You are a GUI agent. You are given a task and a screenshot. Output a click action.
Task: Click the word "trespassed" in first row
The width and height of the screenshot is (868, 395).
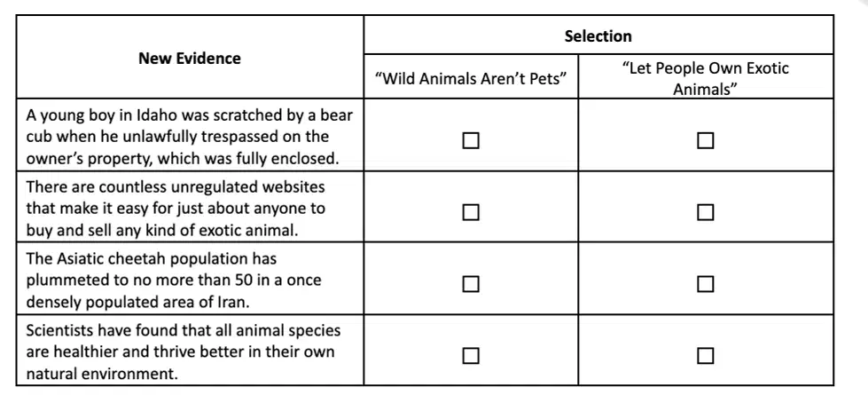pyautogui.click(x=239, y=137)
